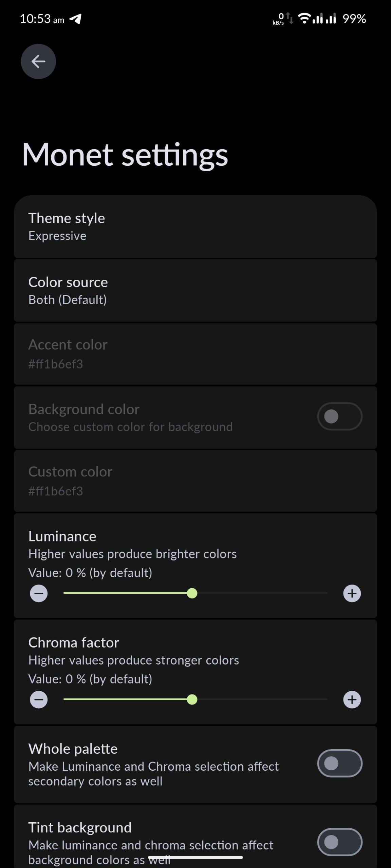Tap the Tint background setting label
Screen dimensions: 391x868
tap(80, 828)
